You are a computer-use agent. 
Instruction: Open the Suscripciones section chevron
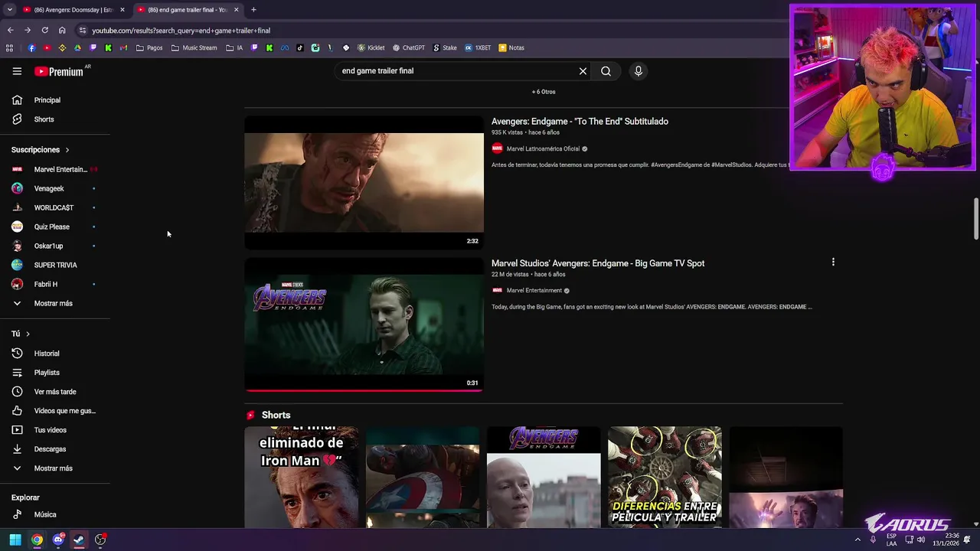point(67,150)
